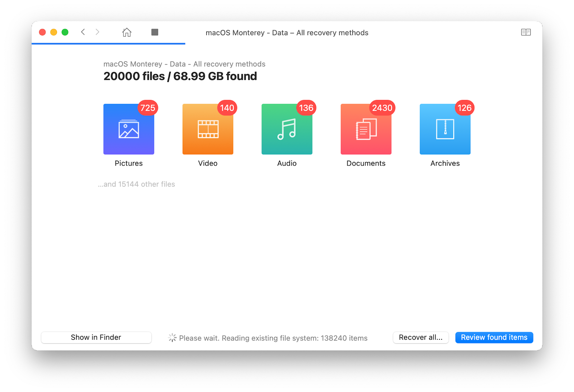574x392 pixels.
Task: Click '20000 files / 68.99 GB found' heading
Action: [x=180, y=76]
